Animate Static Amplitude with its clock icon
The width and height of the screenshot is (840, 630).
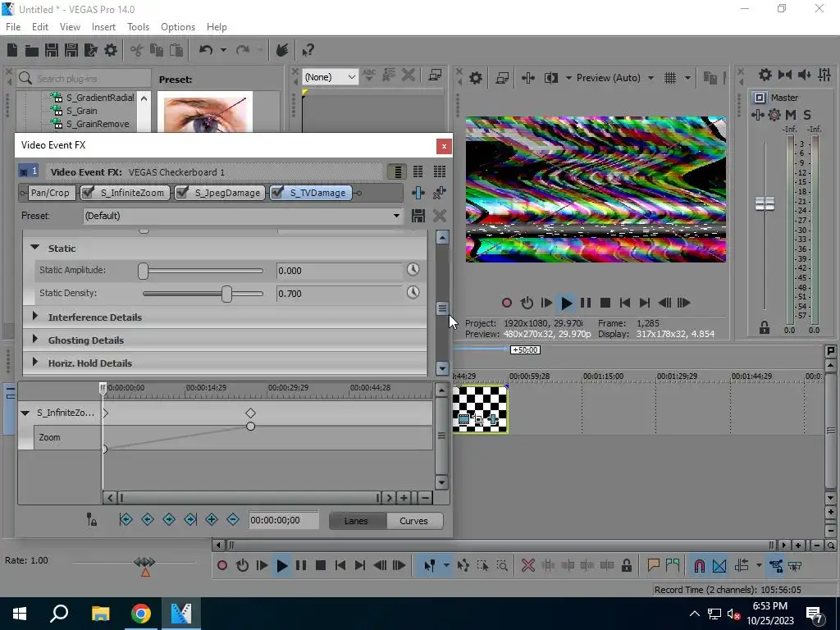tap(413, 269)
